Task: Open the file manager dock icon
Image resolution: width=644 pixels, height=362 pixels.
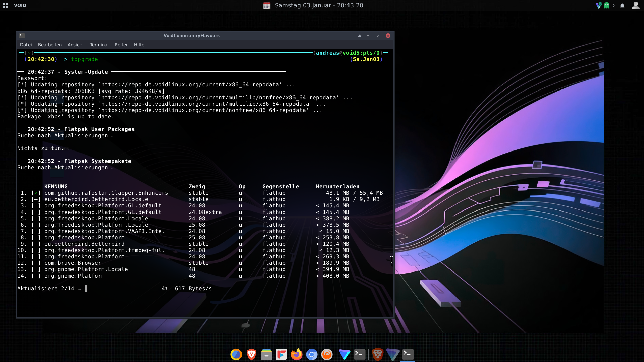Action: click(x=266, y=354)
